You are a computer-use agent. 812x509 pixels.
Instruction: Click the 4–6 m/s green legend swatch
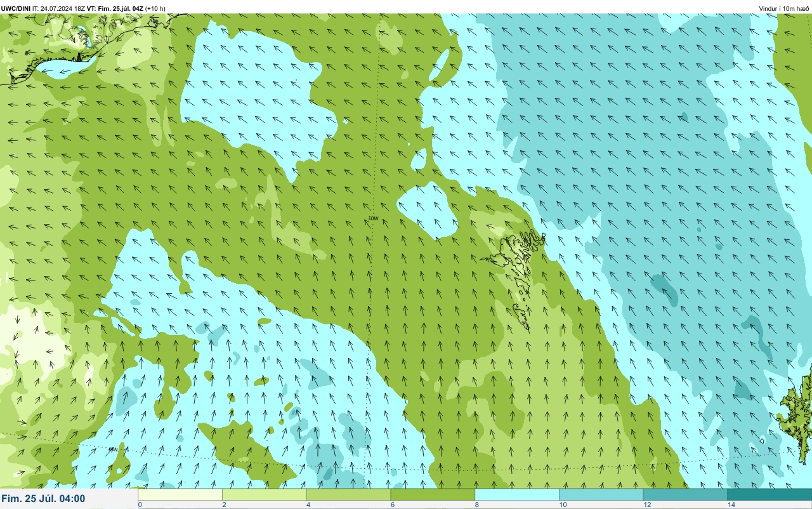click(x=348, y=495)
